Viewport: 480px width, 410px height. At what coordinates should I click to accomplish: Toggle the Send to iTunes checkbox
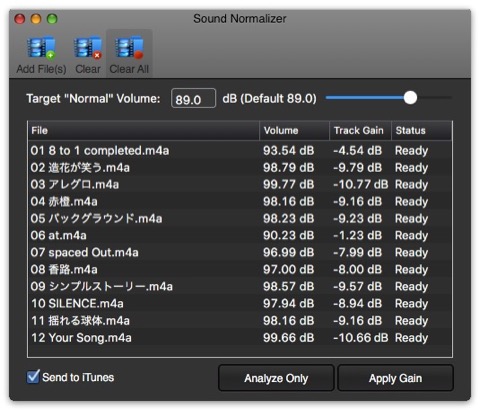(33, 377)
